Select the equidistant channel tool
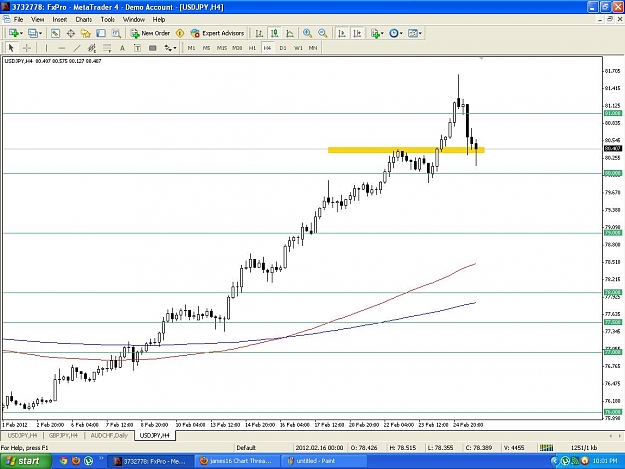 coord(92,48)
